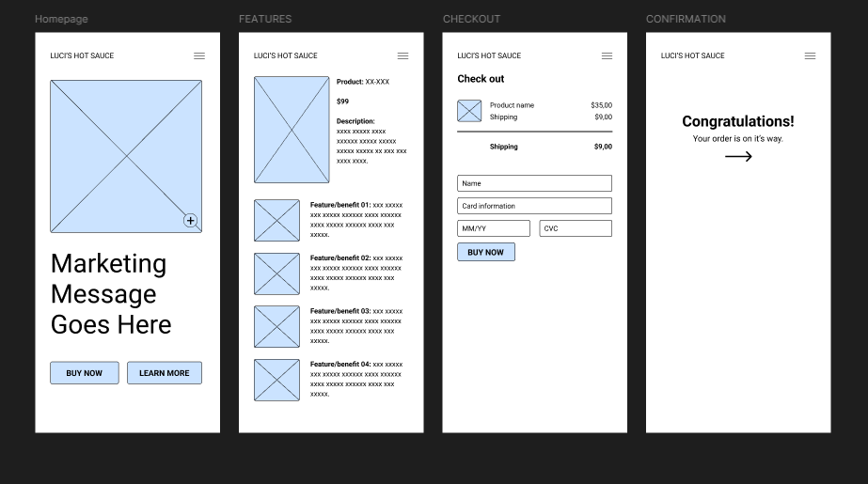
Task: Select the $35,00 price
Action: 601,105
